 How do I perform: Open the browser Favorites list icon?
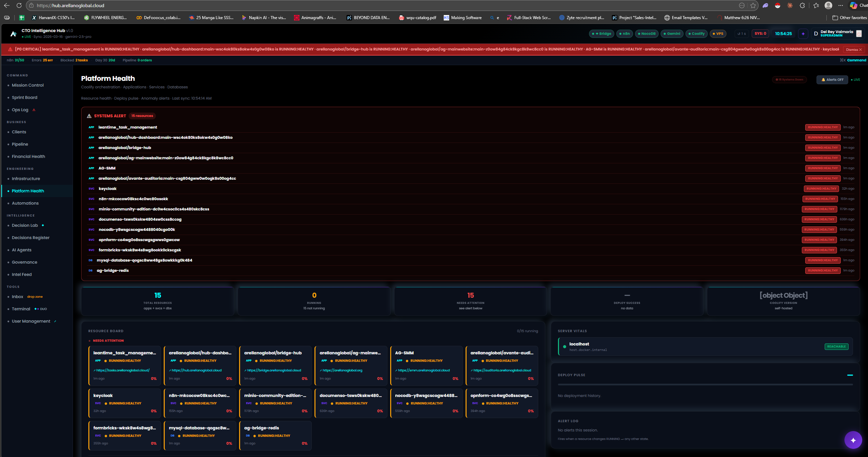pyautogui.click(x=816, y=5)
